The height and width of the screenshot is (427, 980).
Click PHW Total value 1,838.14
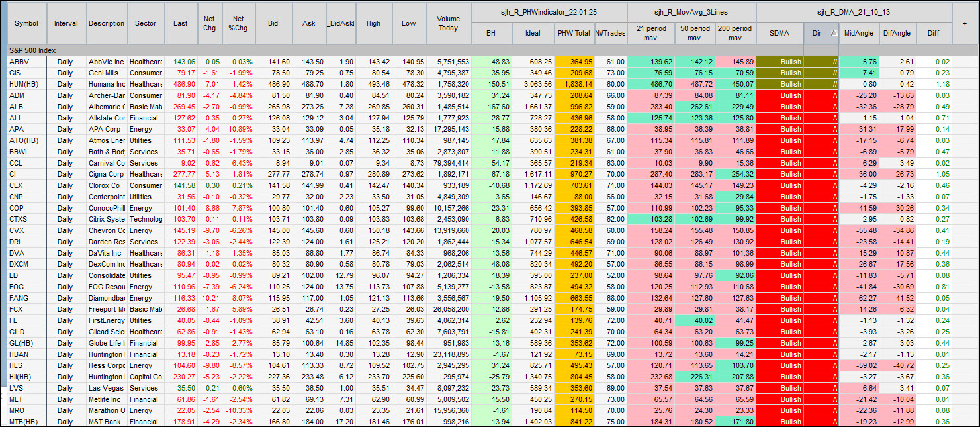tap(574, 84)
